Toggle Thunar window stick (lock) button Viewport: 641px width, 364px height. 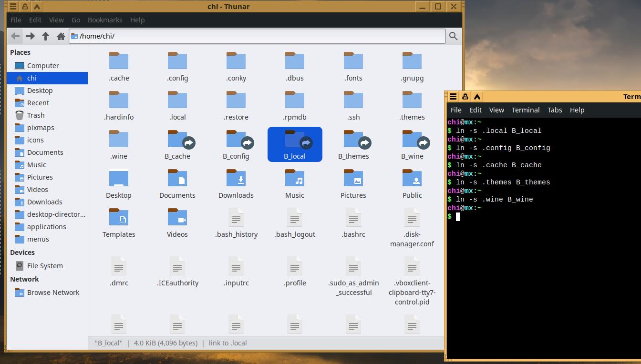tap(25, 7)
